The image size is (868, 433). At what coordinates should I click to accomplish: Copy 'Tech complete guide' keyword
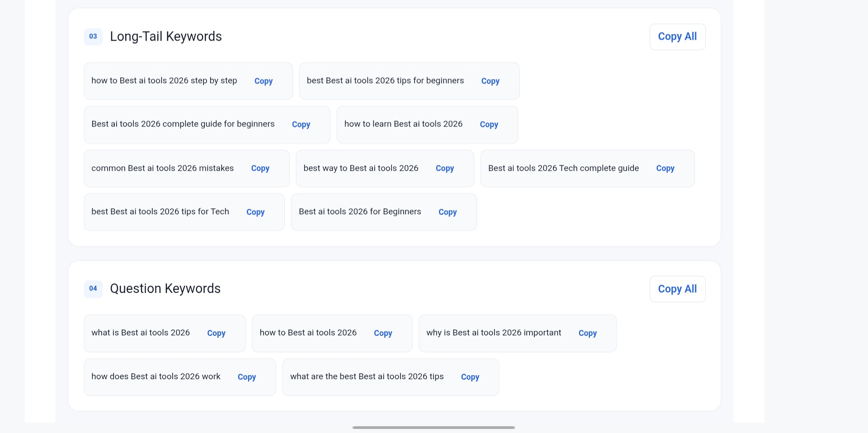point(665,168)
